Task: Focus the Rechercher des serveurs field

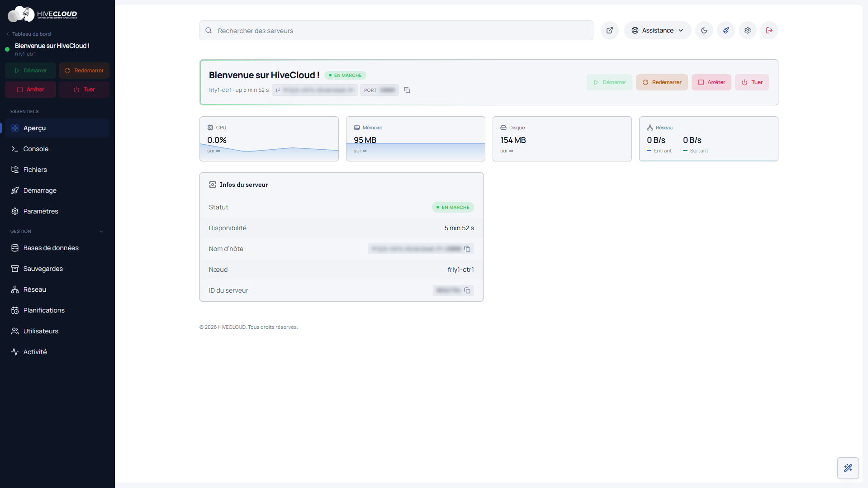Action: pos(396,30)
